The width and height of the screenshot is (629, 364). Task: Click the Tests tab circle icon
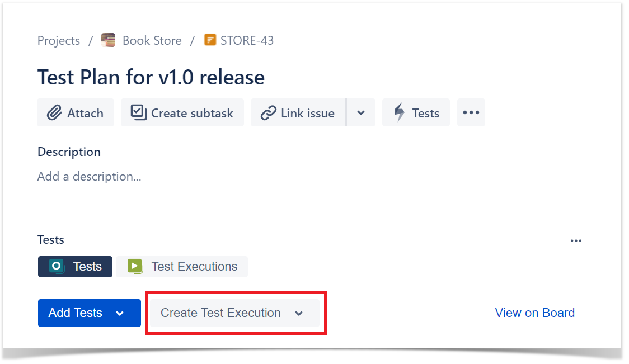pos(57,266)
